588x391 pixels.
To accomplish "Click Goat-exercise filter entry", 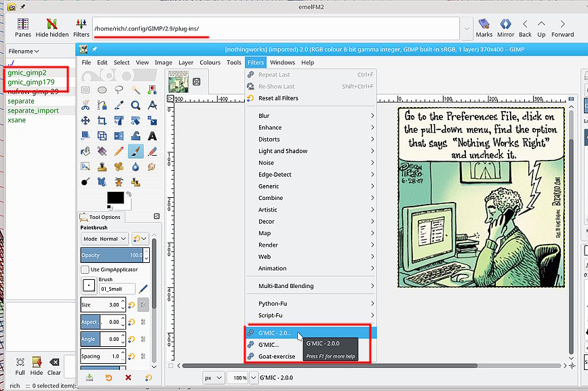I will click(x=277, y=356).
